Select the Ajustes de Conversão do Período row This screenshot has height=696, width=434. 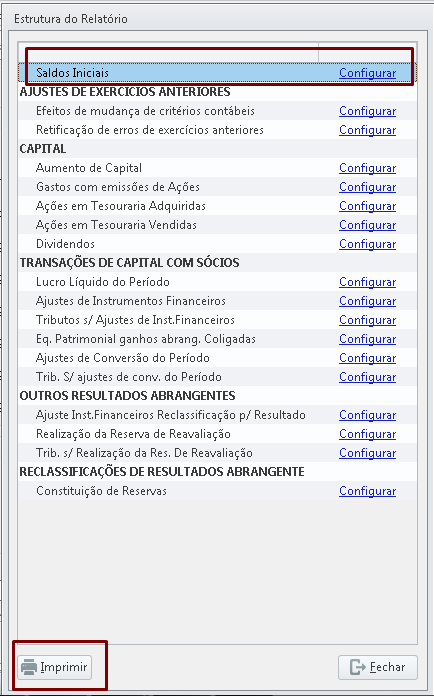click(x=217, y=358)
